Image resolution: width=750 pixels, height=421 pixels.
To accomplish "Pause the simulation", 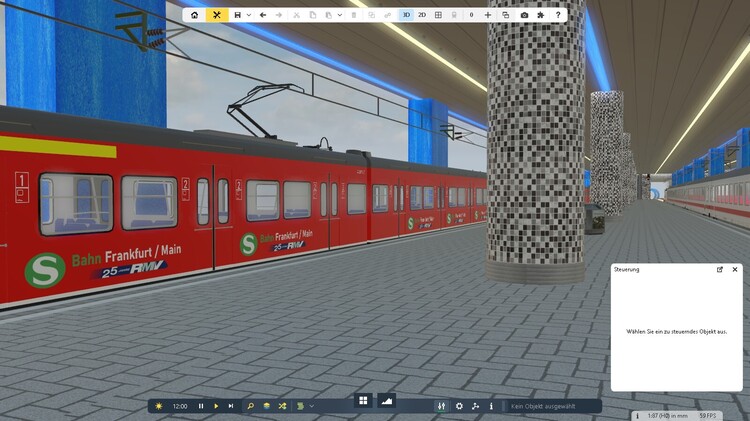I will (201, 406).
